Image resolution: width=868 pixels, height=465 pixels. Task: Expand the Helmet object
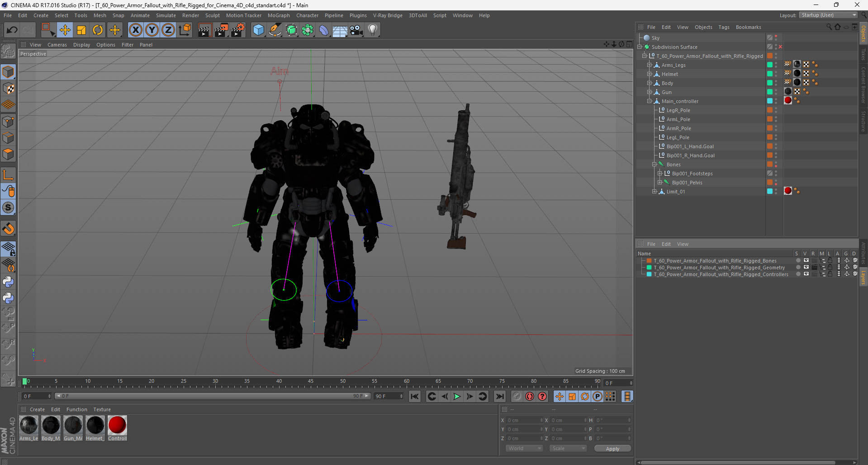650,74
